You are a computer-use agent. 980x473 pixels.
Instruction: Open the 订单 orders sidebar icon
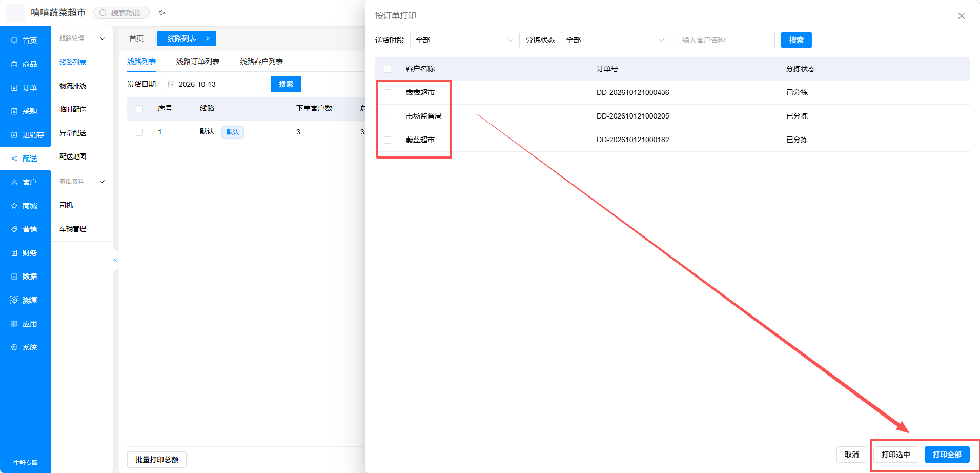[14, 88]
